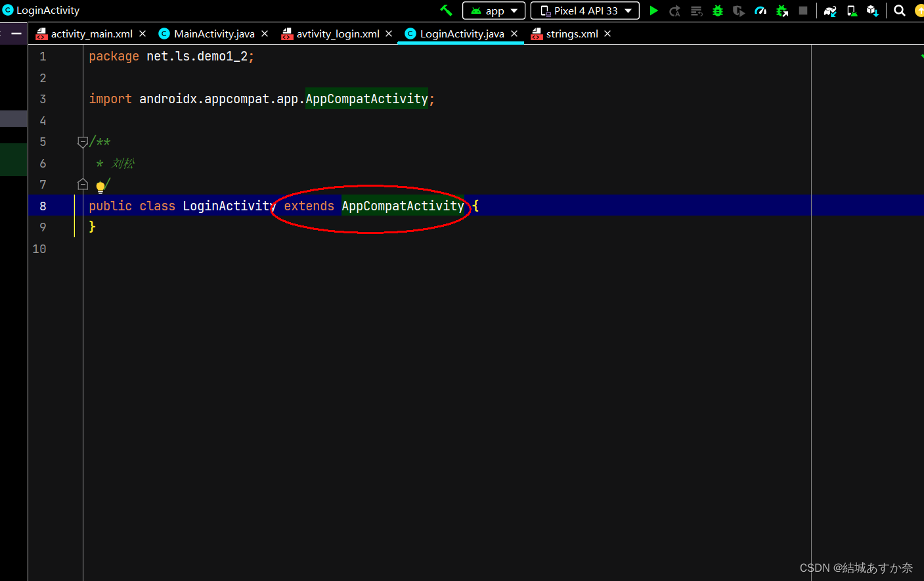The width and height of the screenshot is (924, 581).
Task: Click the Stop square icon
Action: (x=803, y=11)
